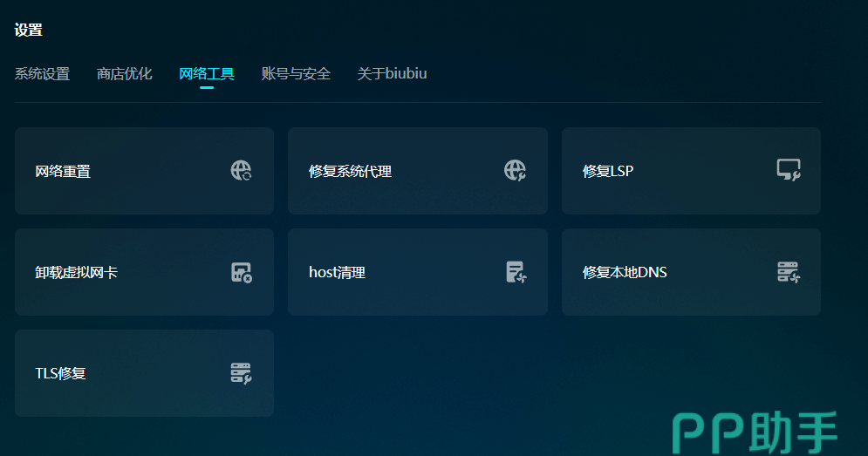The image size is (868, 456).
Task: Click the globe icon for 网络重置
Action: 241,171
